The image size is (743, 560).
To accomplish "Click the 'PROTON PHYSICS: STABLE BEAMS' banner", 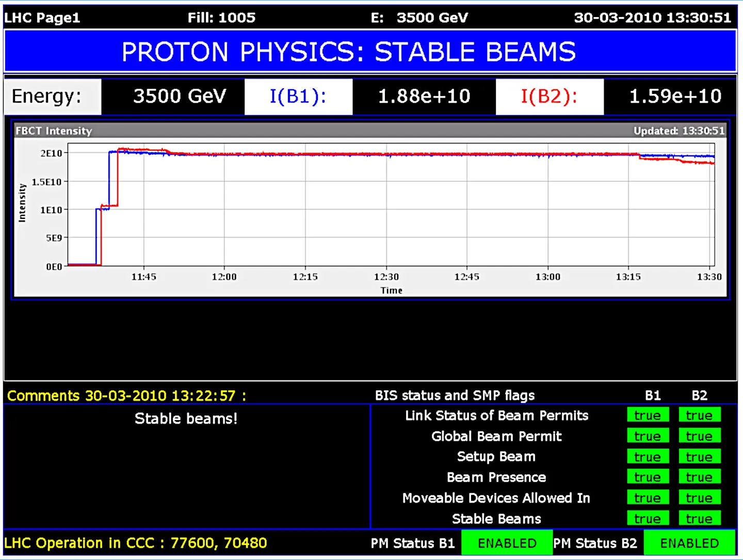I will coord(370,51).
